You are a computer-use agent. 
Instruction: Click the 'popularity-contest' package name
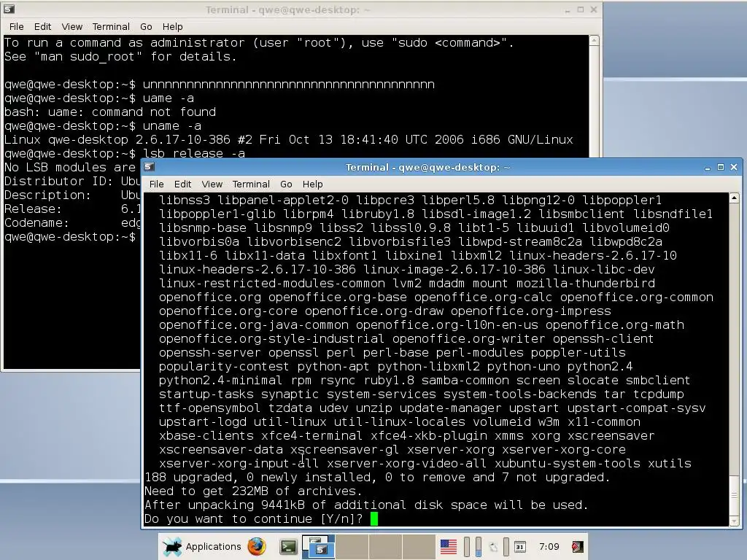tap(224, 366)
